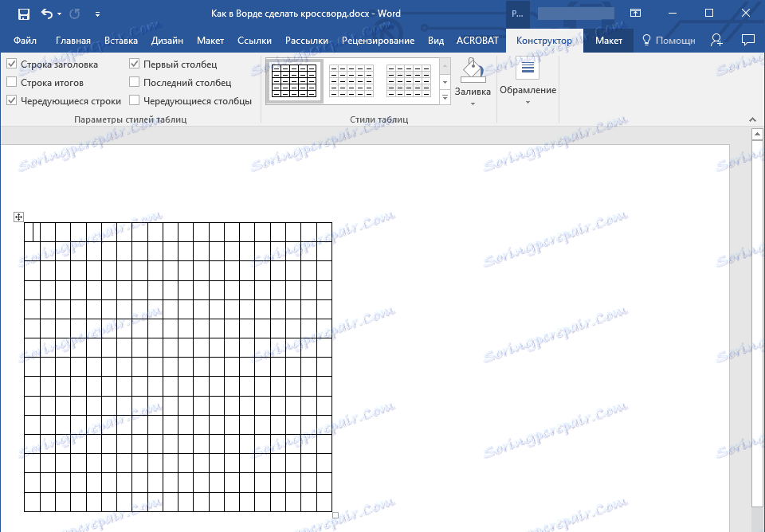Open the Заливка color dropdown arrow

click(473, 104)
